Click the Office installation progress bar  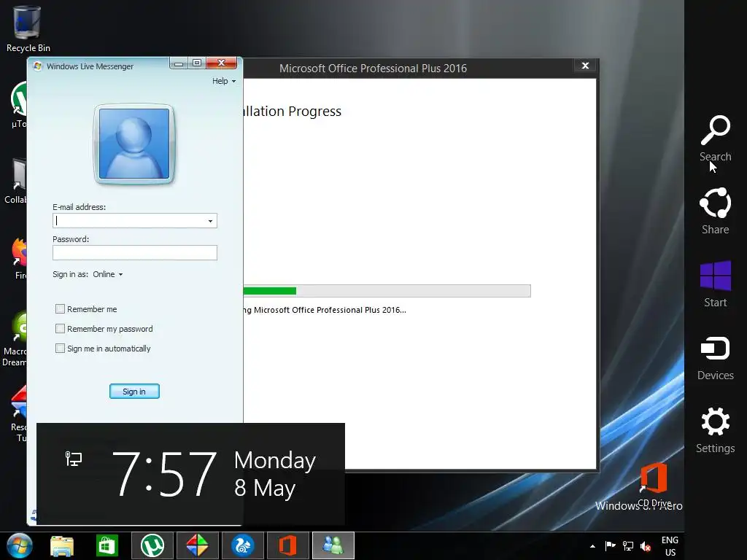coord(387,291)
